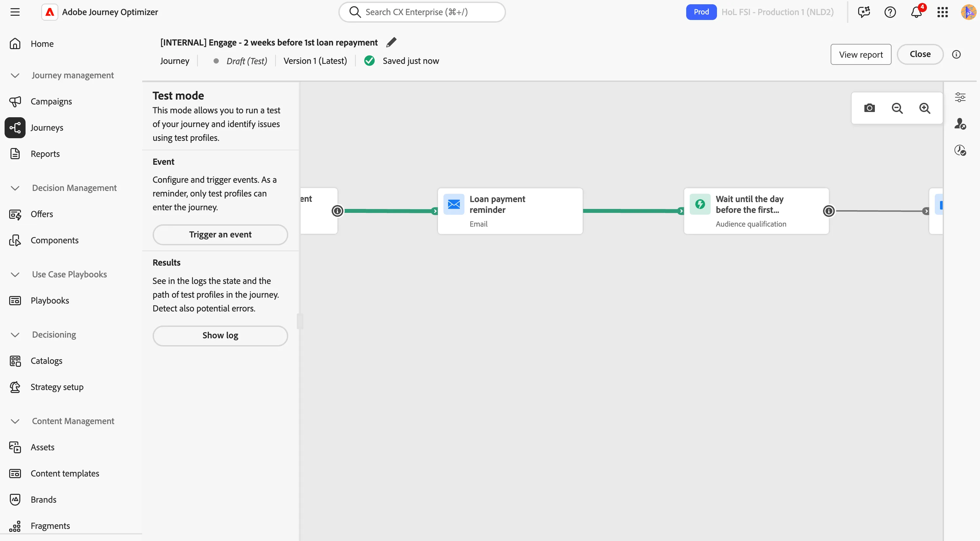Open the test profile icon in right rail

(960, 124)
